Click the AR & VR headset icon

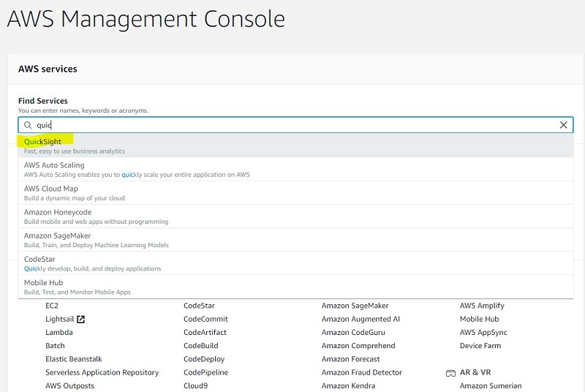pyautogui.click(x=450, y=373)
